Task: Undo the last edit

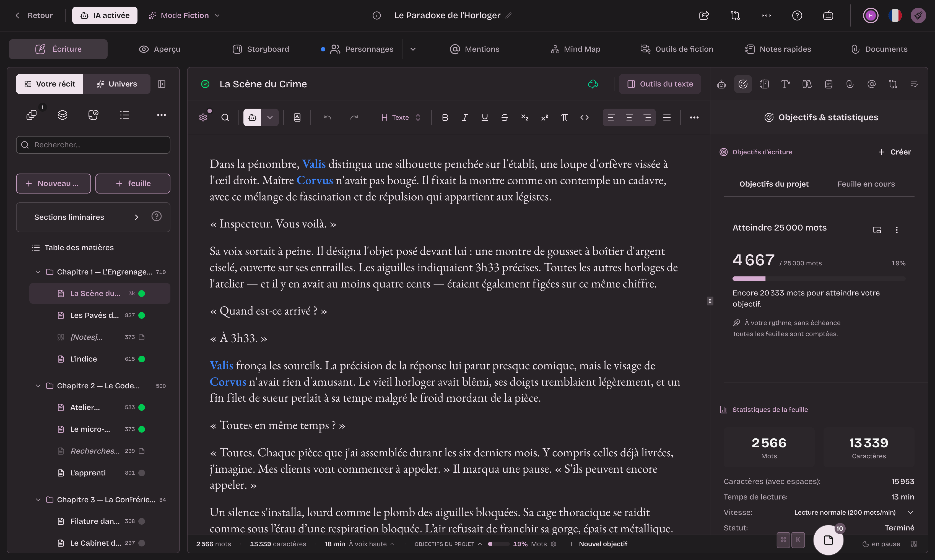Action: [x=328, y=117]
